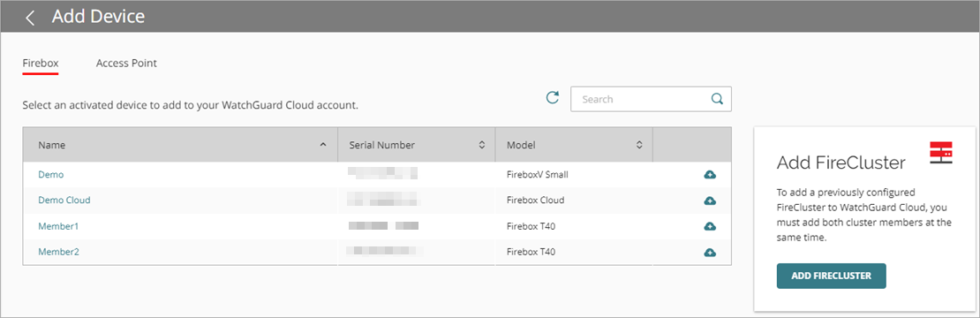The image size is (980, 318).
Task: Click the Add FireCluster heading
Action: 841,163
